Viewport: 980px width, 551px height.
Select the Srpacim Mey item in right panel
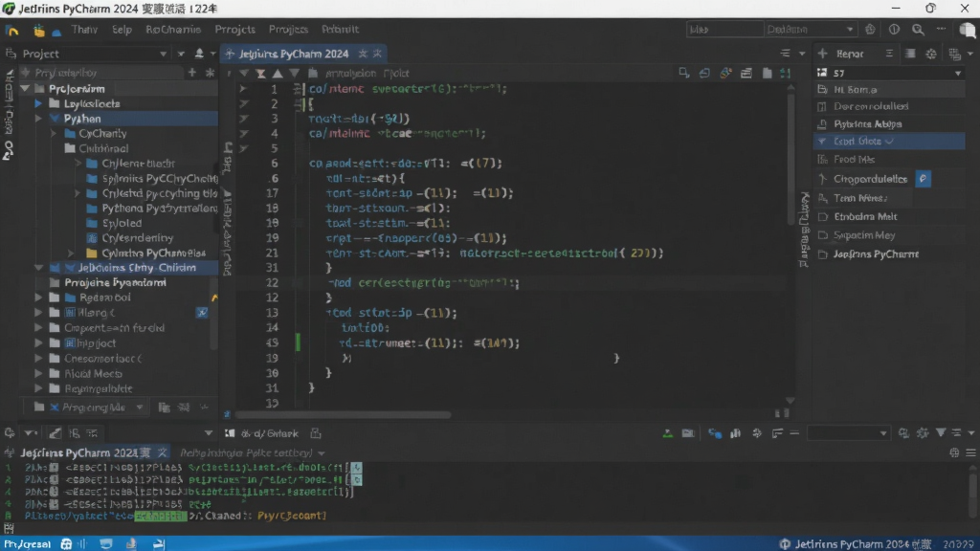(x=889, y=235)
